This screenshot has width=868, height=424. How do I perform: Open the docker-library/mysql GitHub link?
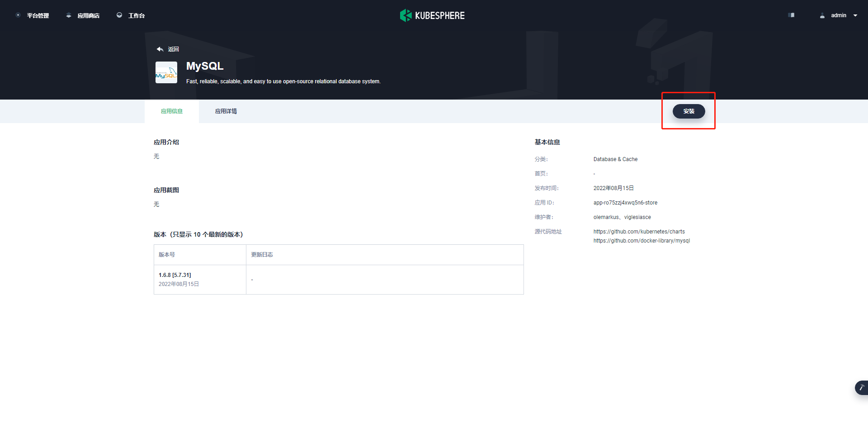tap(642, 241)
